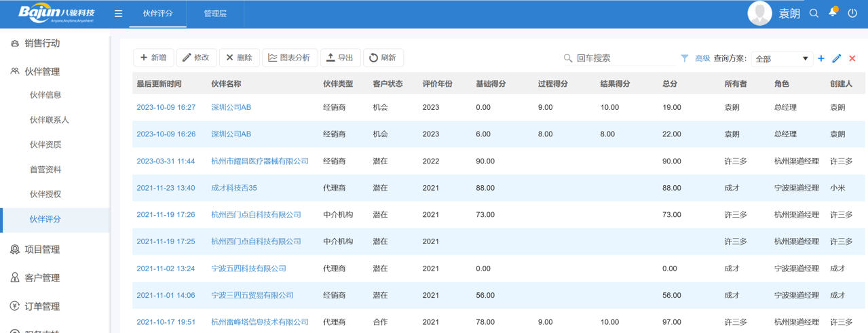Switch to the 管理层 tab
Image resolution: width=868 pixels, height=333 pixels.
[215, 14]
